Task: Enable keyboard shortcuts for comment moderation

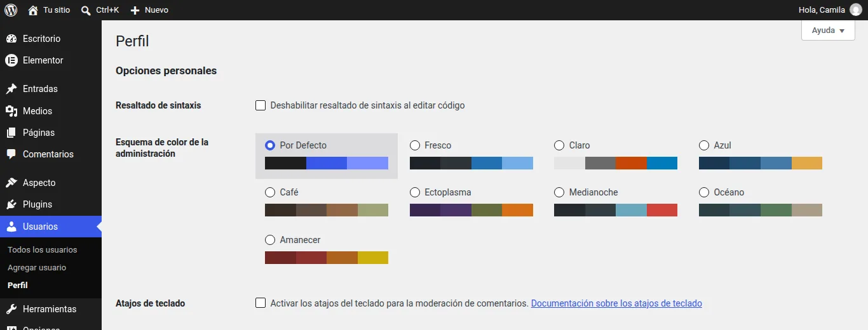Action: 261,303
